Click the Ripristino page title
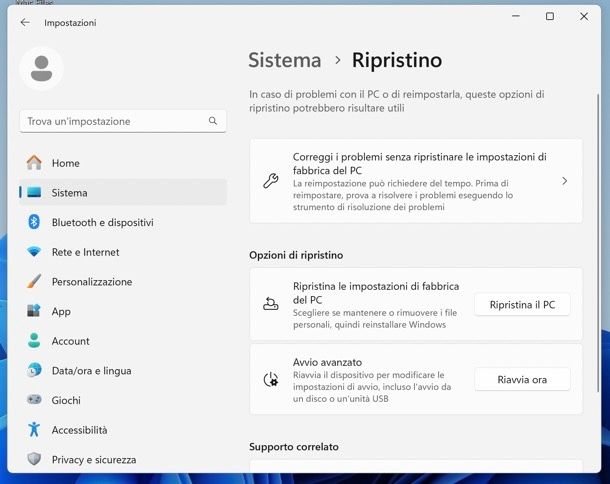Image resolution: width=610 pixels, height=484 pixels. (x=397, y=60)
